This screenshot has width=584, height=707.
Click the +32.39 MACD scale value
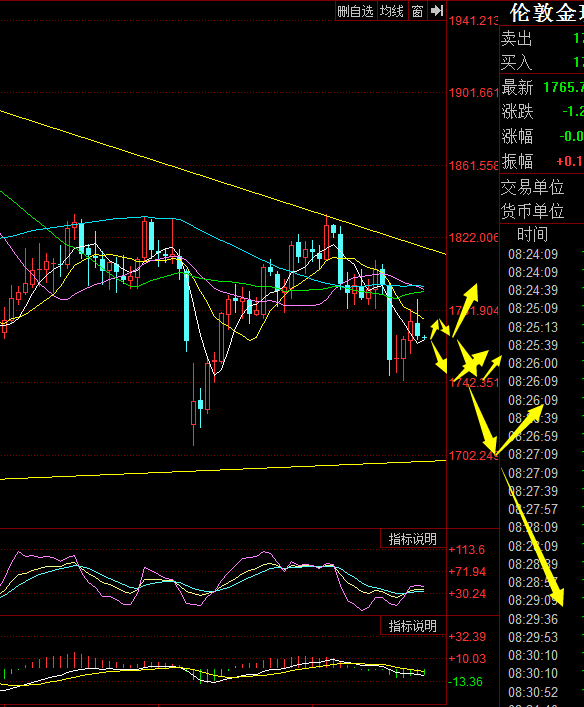point(468,637)
